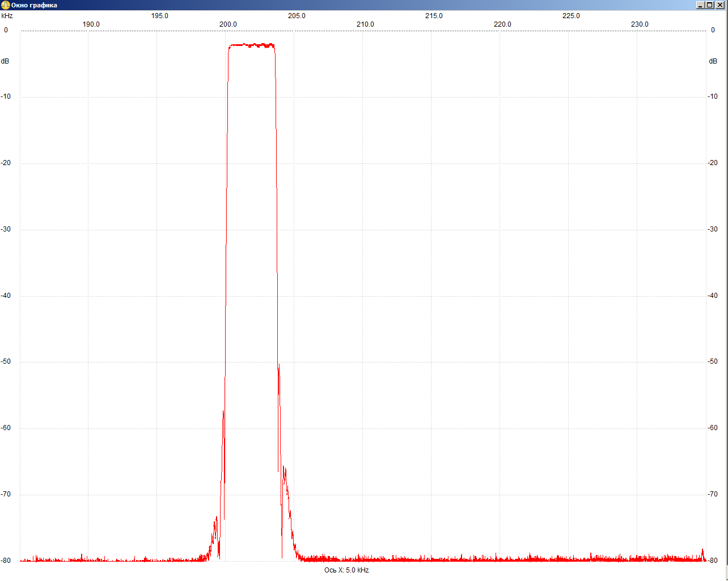Click the 200.0 frequency axis label
This screenshot has height=581, width=728.
point(228,24)
